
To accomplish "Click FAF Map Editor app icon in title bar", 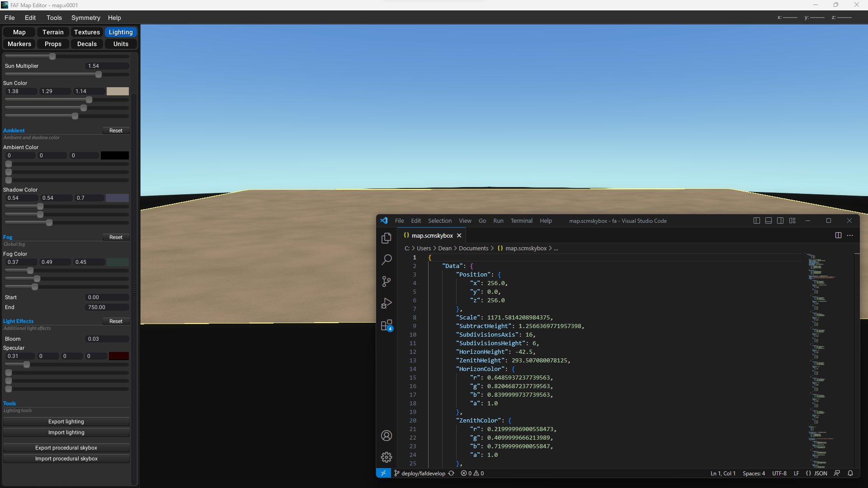I will (5, 5).
